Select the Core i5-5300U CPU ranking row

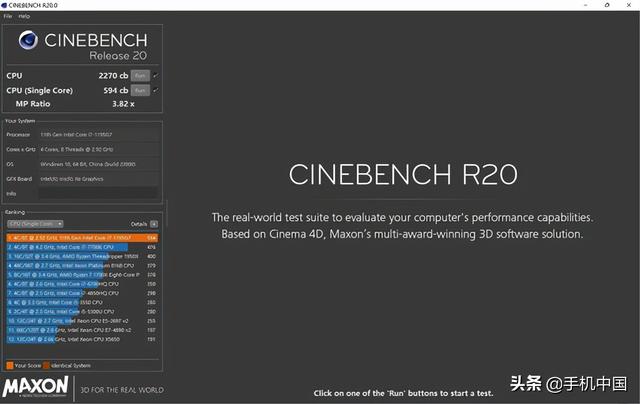82,311
